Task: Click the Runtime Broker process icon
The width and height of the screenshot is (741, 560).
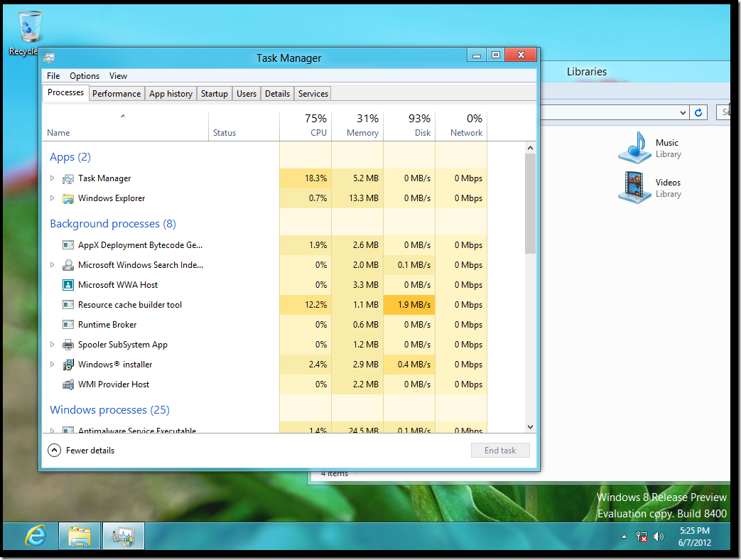Action: (68, 325)
